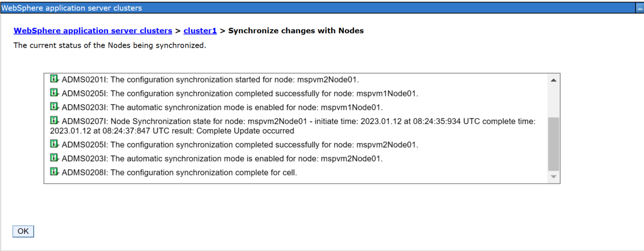644x251 pixels.
Task: Click info icon for ADMS0205I mspvm2Node01 message
Action: (x=55, y=144)
